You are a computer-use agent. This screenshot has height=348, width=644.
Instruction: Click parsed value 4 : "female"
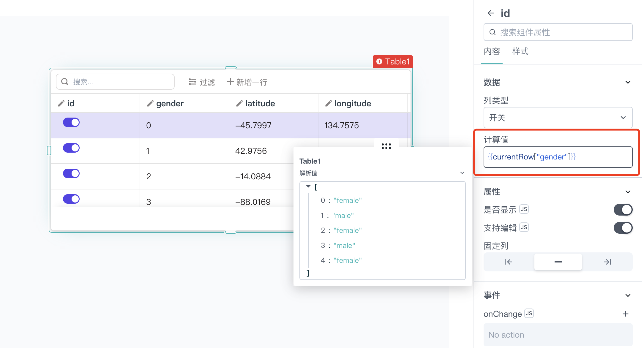(x=341, y=260)
